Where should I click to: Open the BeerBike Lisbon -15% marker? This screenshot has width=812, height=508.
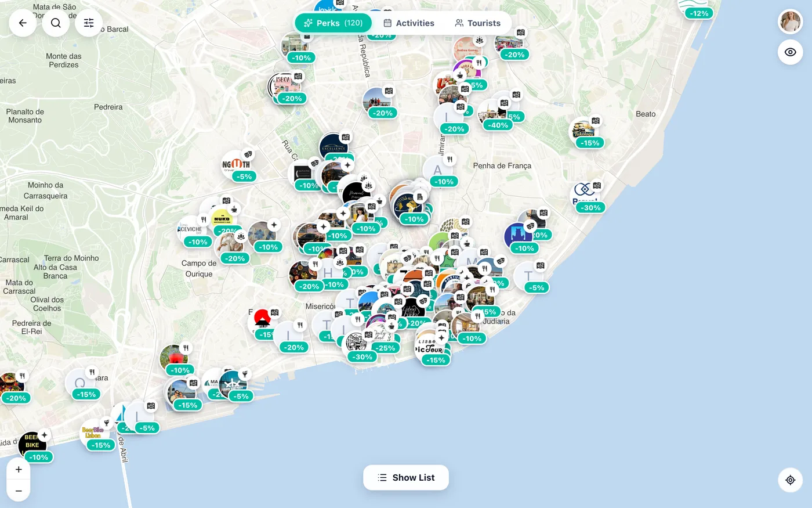point(95,433)
